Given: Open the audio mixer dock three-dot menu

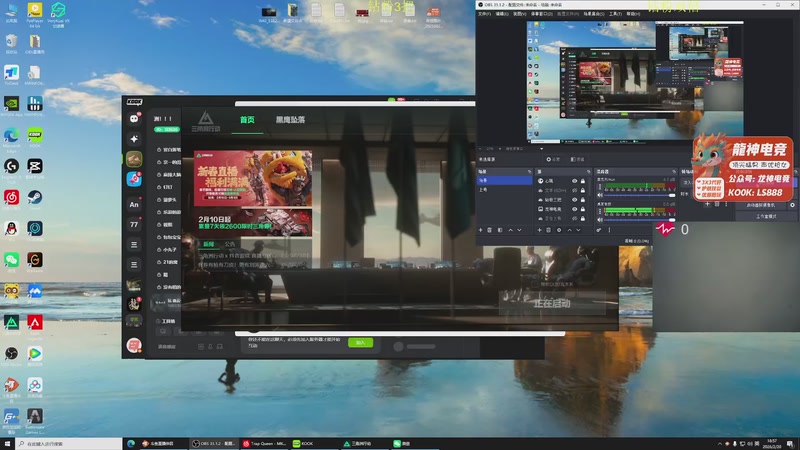Looking at the screenshot, I should (x=609, y=230).
